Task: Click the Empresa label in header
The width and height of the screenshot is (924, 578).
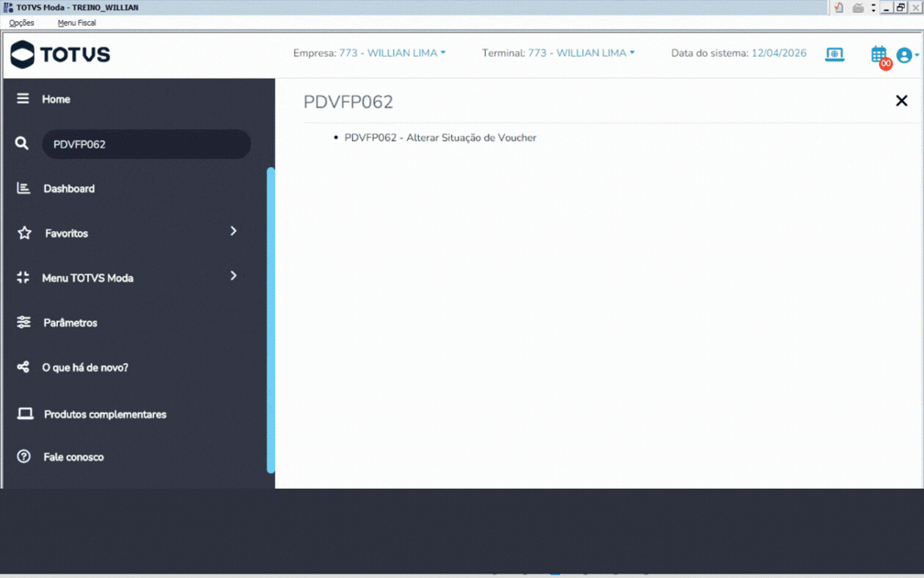Action: pyautogui.click(x=314, y=53)
